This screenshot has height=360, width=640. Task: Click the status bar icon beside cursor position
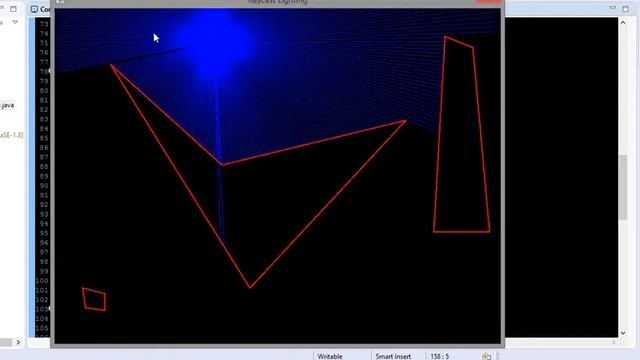(486, 356)
